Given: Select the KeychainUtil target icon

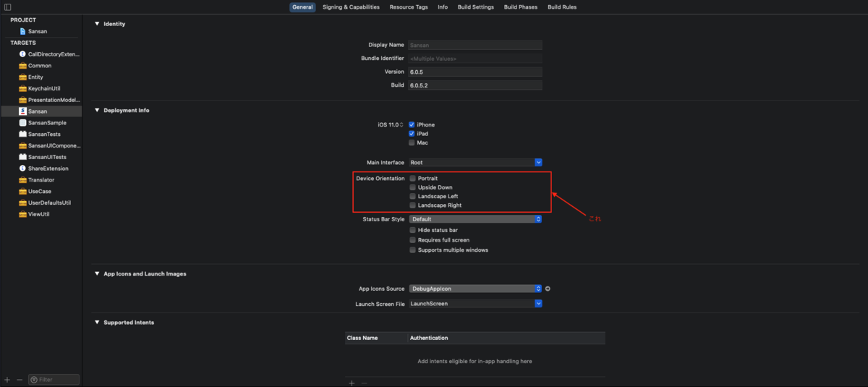Looking at the screenshot, I should tap(22, 88).
